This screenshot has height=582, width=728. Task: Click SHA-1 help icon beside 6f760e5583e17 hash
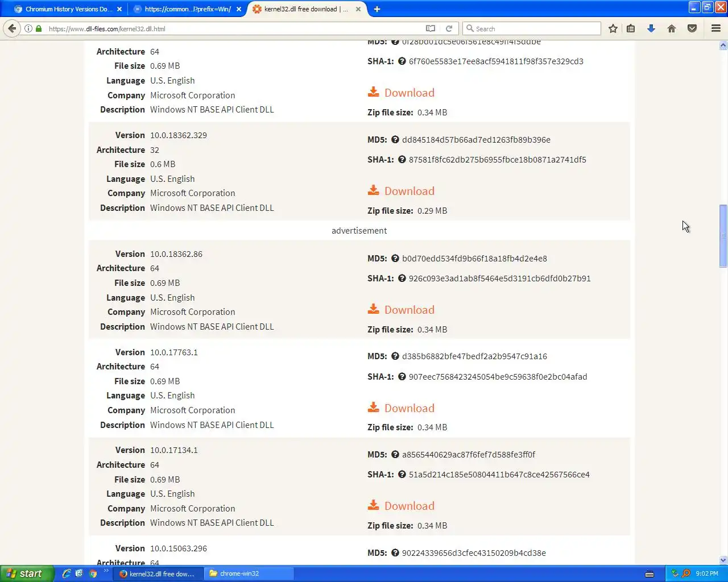tap(402, 61)
